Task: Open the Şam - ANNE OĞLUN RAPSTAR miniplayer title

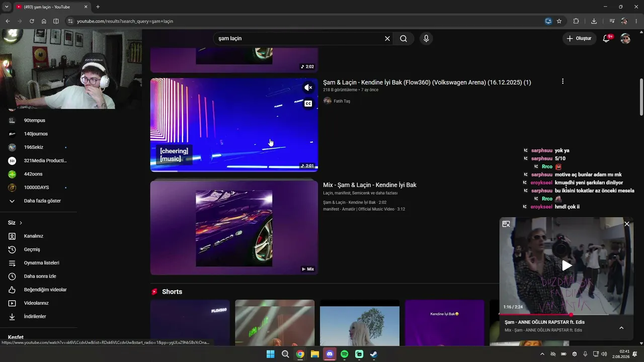Action: [x=545, y=322]
